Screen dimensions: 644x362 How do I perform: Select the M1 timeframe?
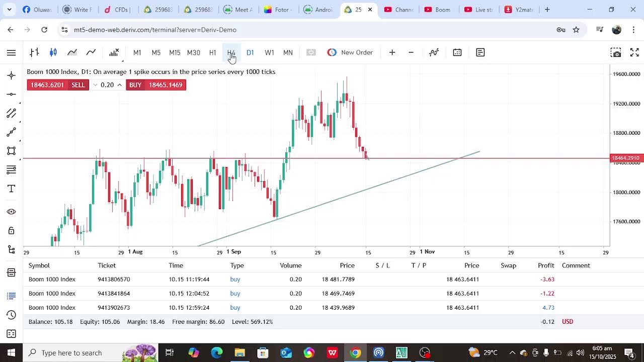(137, 52)
